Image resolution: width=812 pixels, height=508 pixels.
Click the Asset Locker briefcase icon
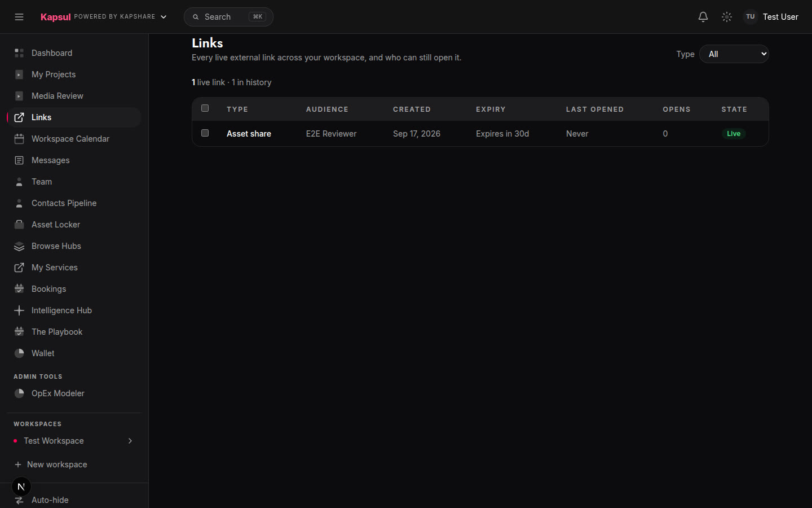click(x=19, y=225)
